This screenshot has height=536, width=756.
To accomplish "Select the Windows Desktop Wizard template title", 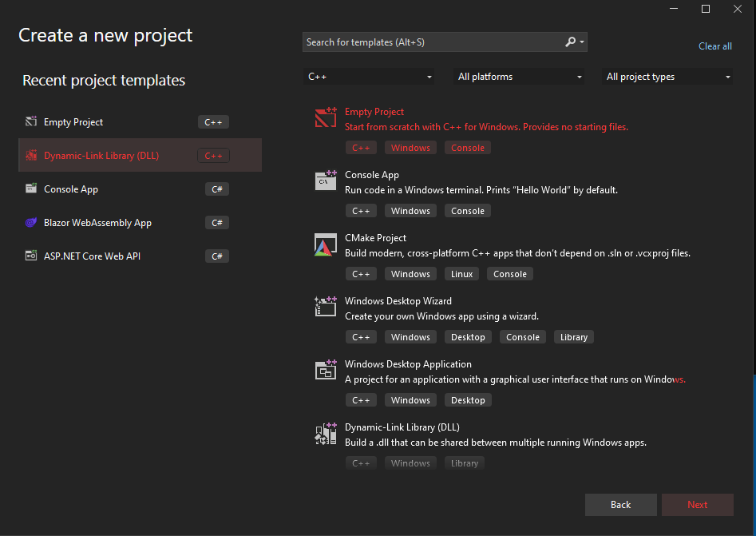I will (398, 301).
